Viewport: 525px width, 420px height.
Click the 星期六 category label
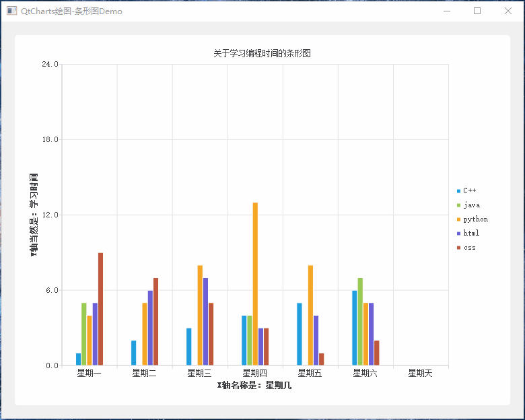coord(365,373)
